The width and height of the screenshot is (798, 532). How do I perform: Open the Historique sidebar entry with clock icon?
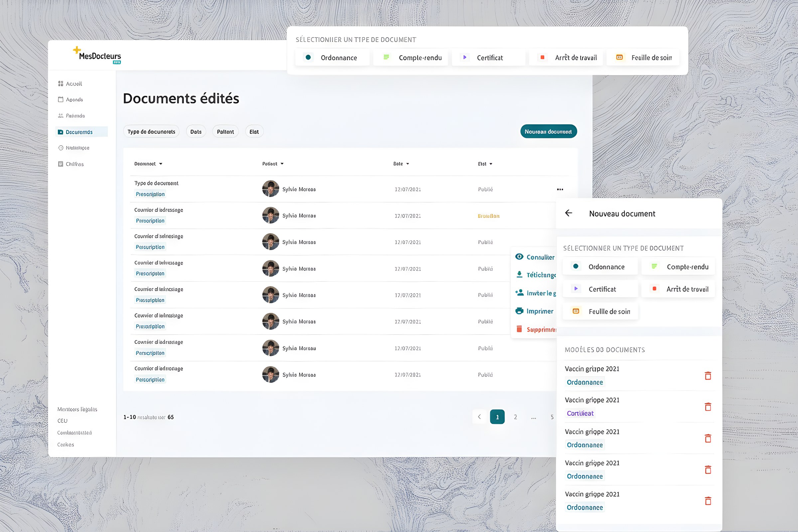73,148
